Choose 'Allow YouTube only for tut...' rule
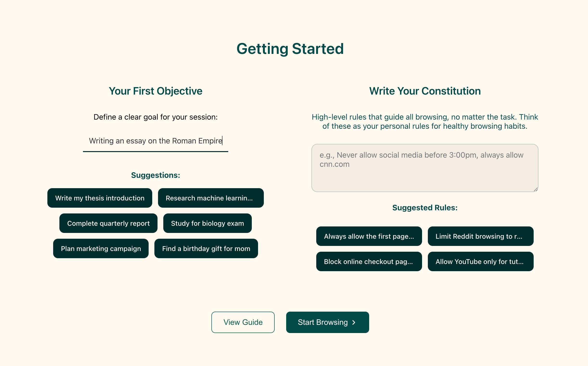588x366 pixels. (480, 261)
